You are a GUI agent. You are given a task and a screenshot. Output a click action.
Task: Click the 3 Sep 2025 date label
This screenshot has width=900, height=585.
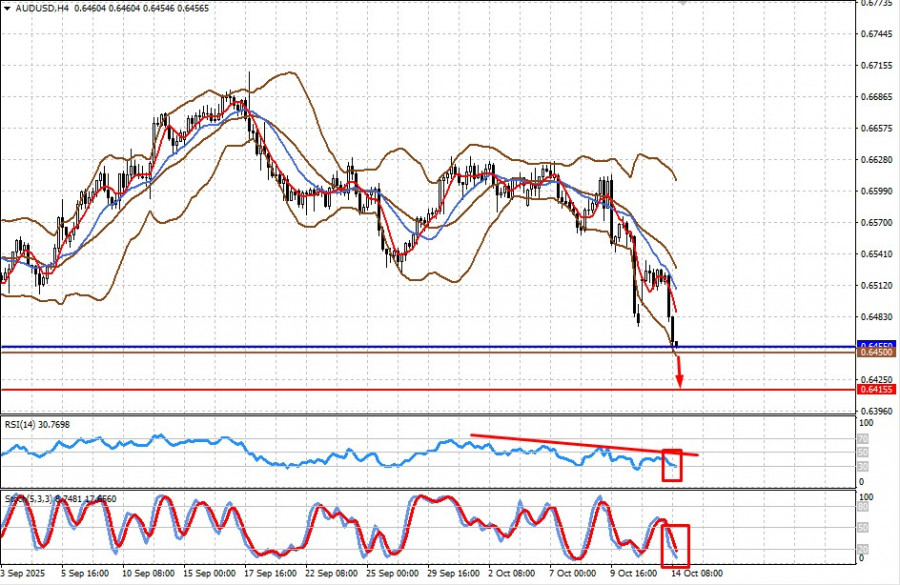pos(22,573)
